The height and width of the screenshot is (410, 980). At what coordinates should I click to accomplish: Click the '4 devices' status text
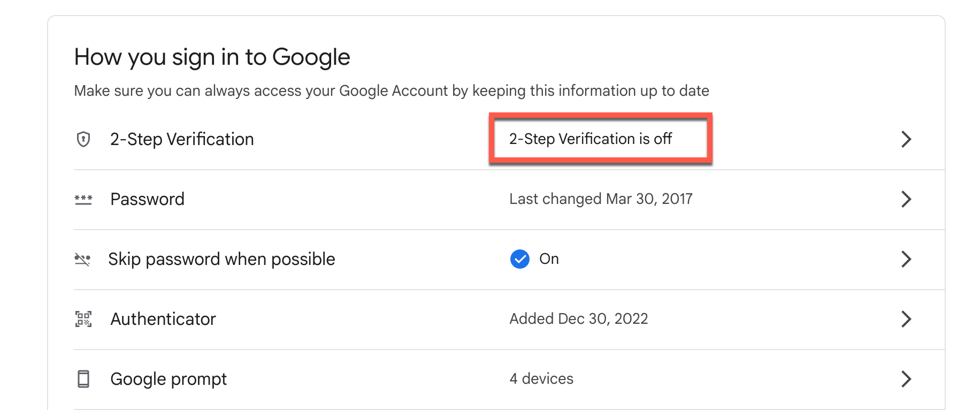click(x=541, y=379)
